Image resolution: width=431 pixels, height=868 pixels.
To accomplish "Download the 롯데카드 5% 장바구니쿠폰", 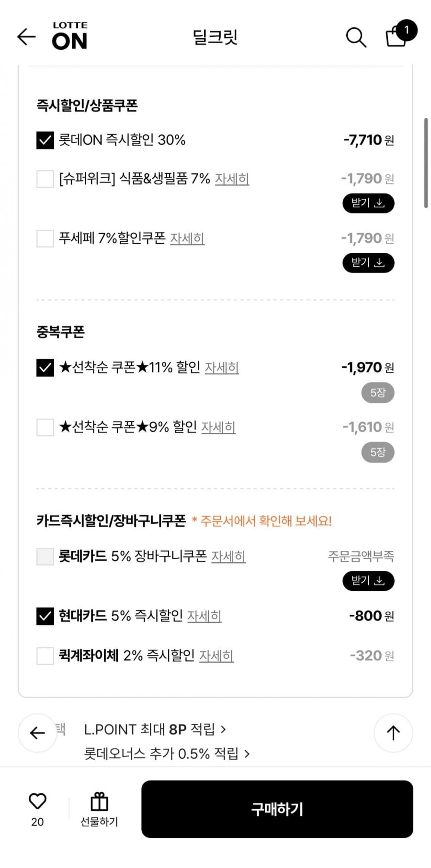I will tap(368, 581).
